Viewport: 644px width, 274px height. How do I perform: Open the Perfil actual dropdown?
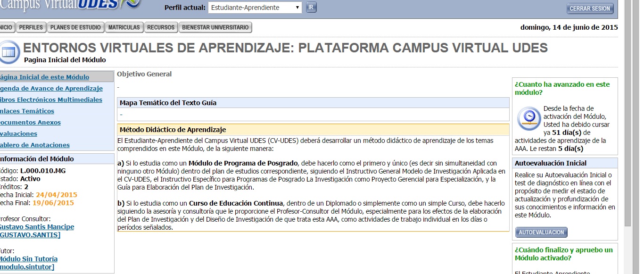click(255, 7)
